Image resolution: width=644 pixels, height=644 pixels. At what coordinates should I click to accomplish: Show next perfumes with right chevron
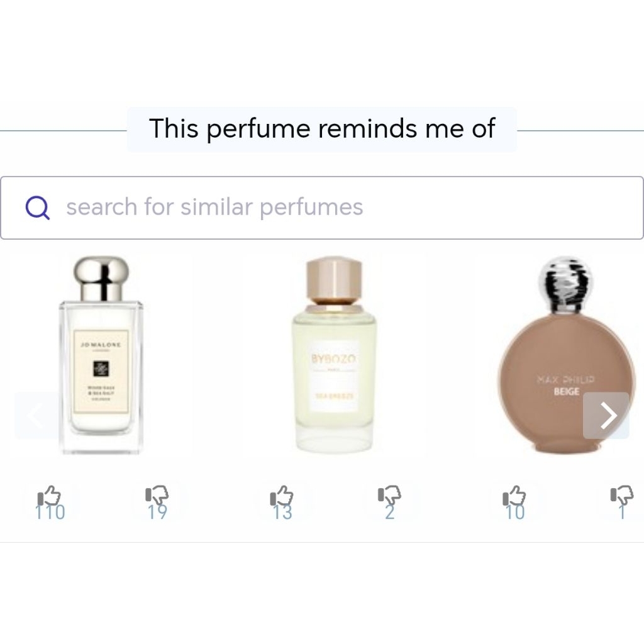(x=606, y=415)
